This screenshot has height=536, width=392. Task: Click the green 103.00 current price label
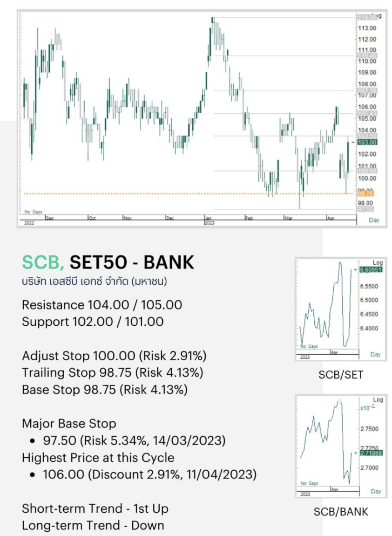pos(367,142)
